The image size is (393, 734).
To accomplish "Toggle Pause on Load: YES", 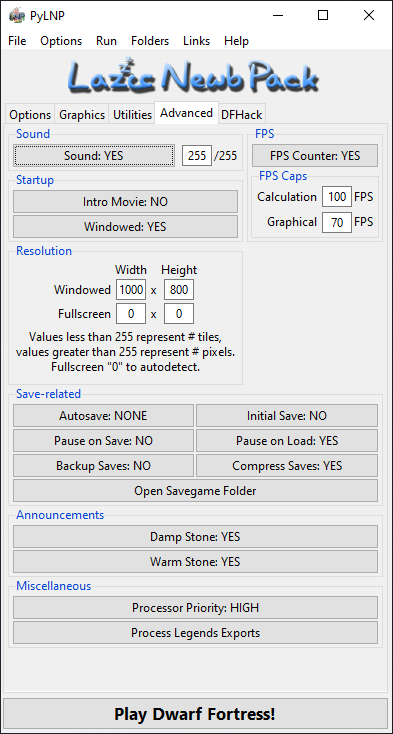I will 287,441.
